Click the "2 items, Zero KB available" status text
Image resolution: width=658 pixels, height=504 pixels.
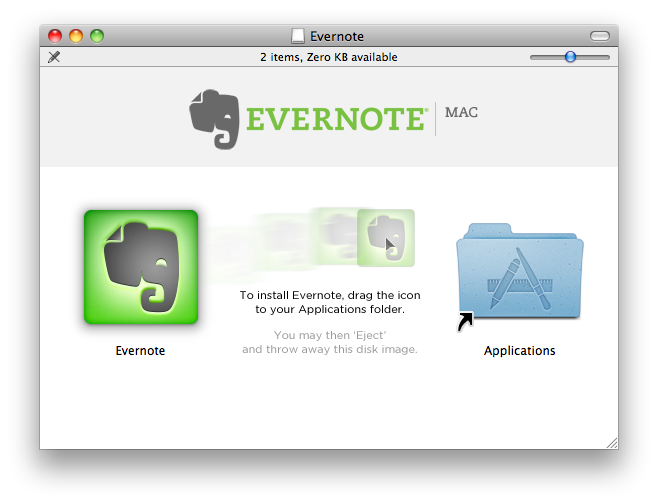(329, 57)
